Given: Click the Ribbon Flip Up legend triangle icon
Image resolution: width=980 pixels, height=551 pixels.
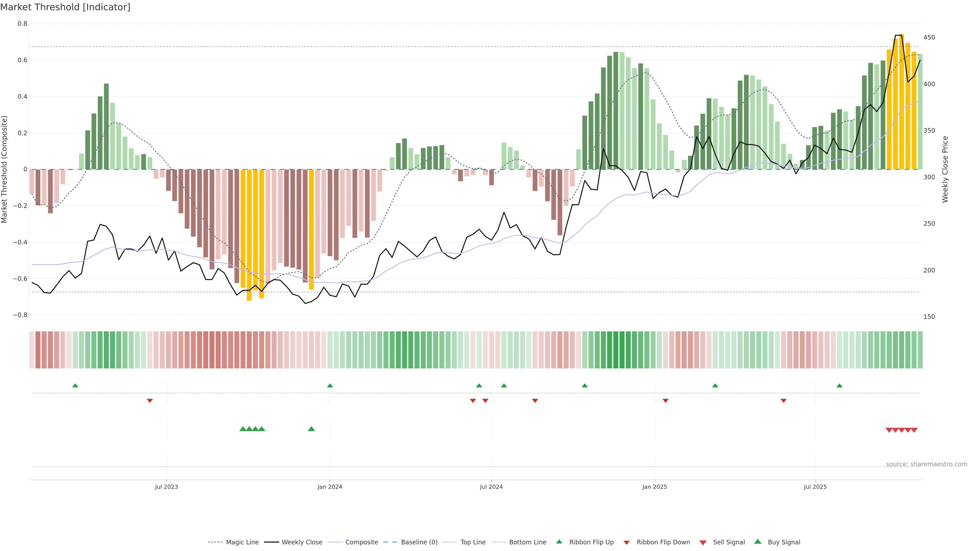Looking at the screenshot, I should [559, 542].
